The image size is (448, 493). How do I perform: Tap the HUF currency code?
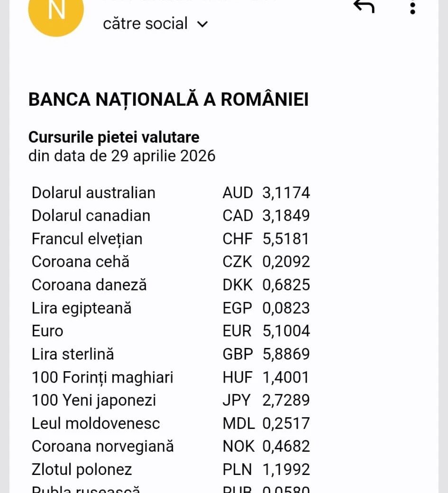pyautogui.click(x=238, y=377)
